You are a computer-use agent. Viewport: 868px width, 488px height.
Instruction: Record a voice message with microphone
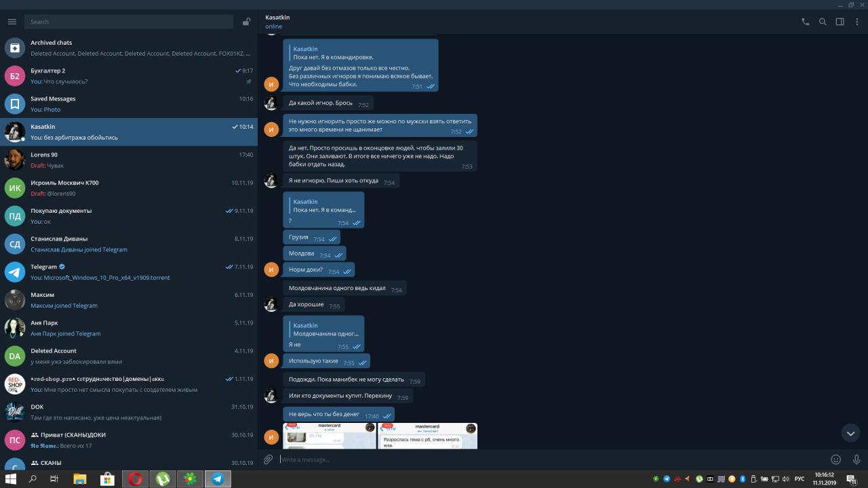click(857, 460)
